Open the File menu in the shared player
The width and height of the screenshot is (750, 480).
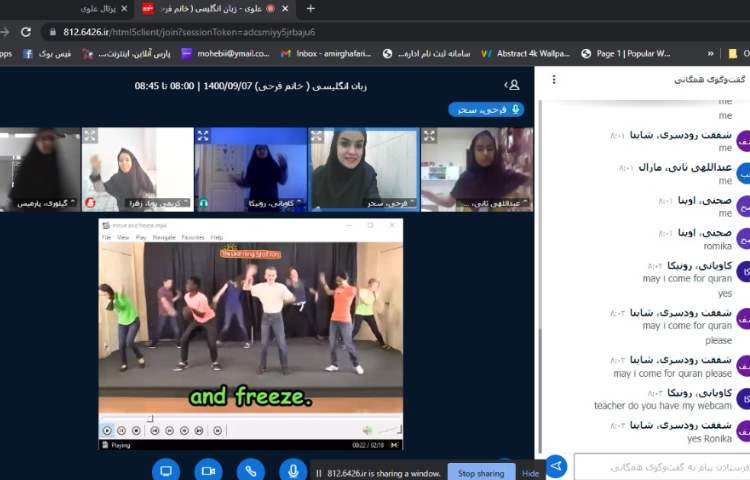pyautogui.click(x=106, y=237)
